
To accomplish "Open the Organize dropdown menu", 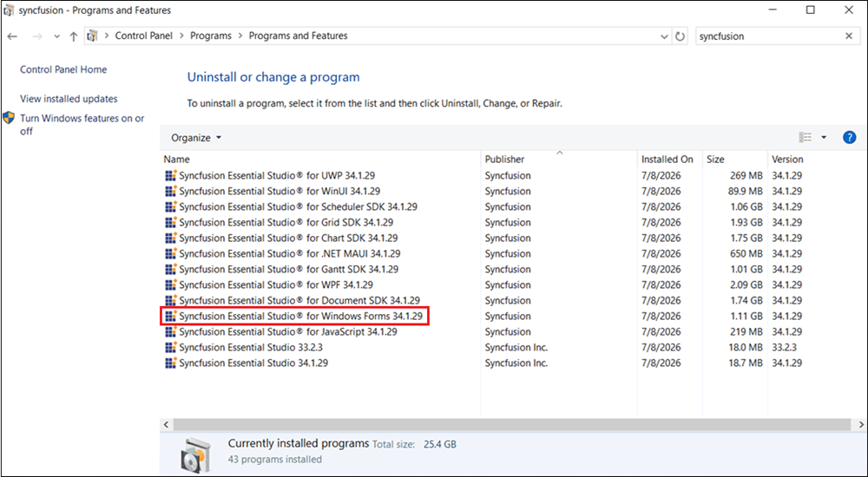I will coord(196,138).
